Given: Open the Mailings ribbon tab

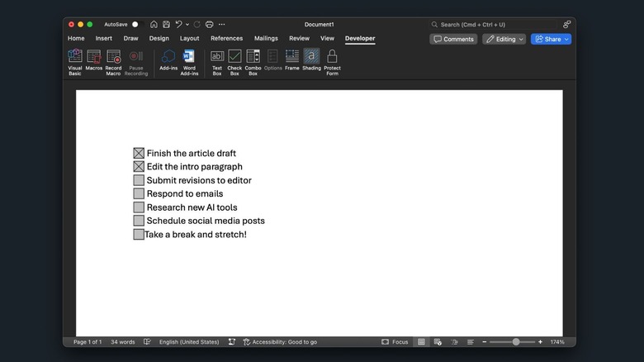Looking at the screenshot, I should [266, 38].
